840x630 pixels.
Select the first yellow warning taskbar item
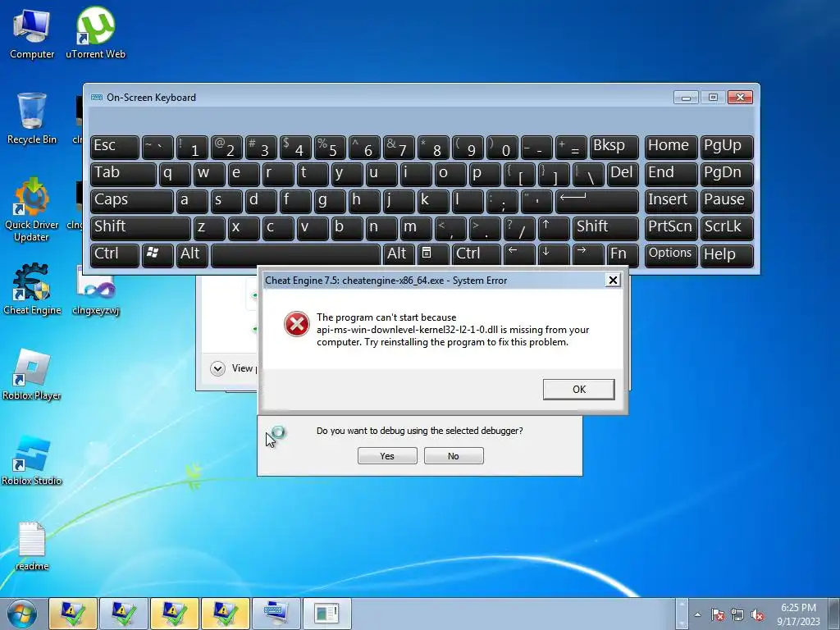(x=73, y=614)
